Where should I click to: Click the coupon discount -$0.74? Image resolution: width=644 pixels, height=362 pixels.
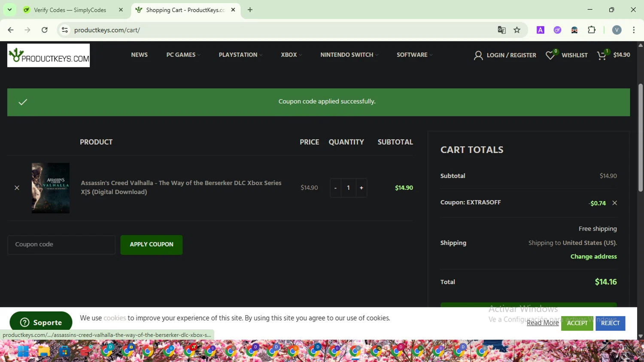[597, 204]
